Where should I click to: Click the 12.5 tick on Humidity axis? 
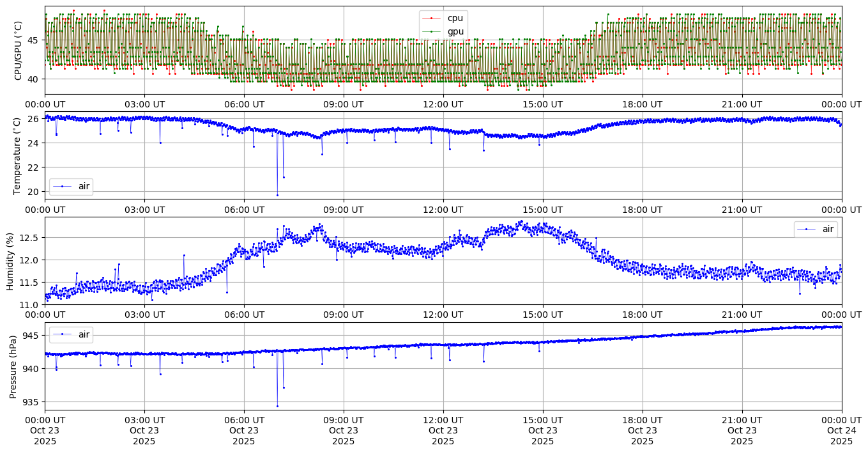(29, 238)
